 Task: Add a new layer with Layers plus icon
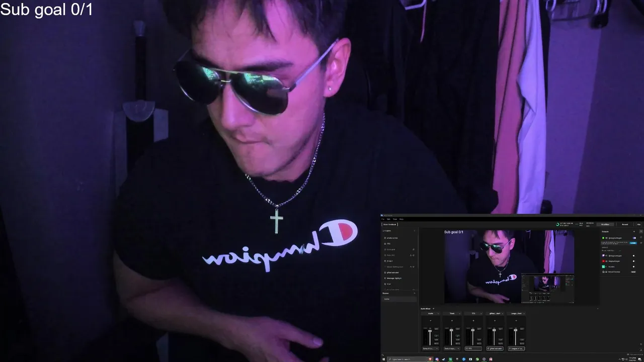point(415,231)
